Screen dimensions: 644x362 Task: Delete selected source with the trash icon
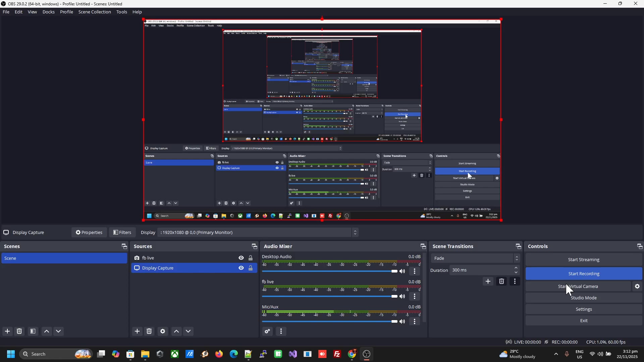click(x=149, y=331)
